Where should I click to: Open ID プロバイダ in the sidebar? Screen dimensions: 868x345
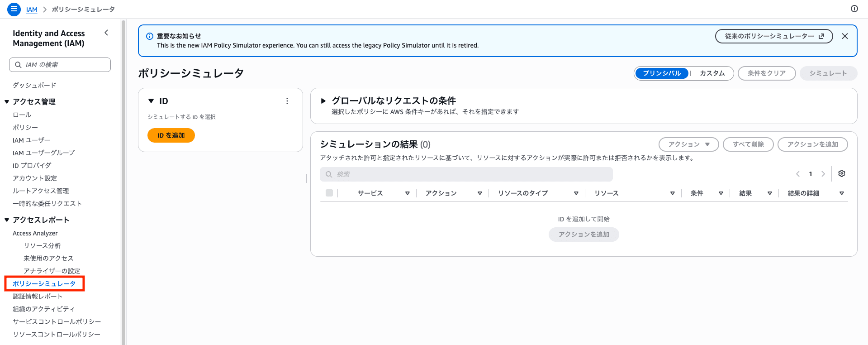[x=32, y=166]
